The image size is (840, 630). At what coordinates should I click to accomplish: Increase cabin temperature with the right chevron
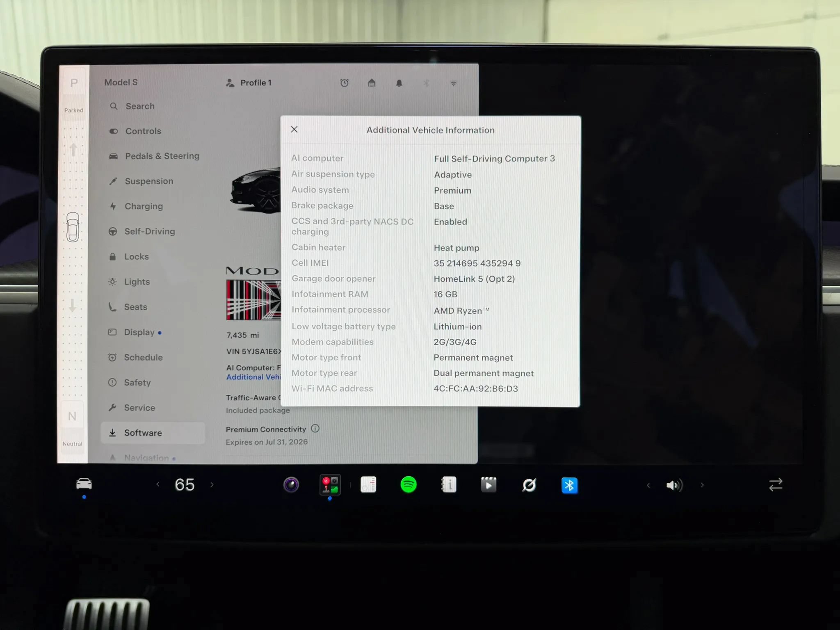pos(212,485)
